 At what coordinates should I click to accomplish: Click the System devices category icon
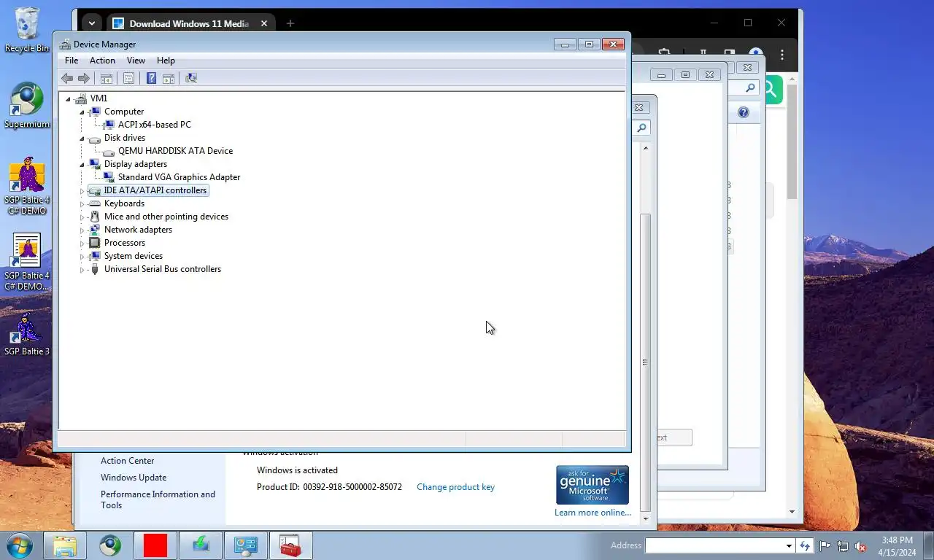point(94,256)
